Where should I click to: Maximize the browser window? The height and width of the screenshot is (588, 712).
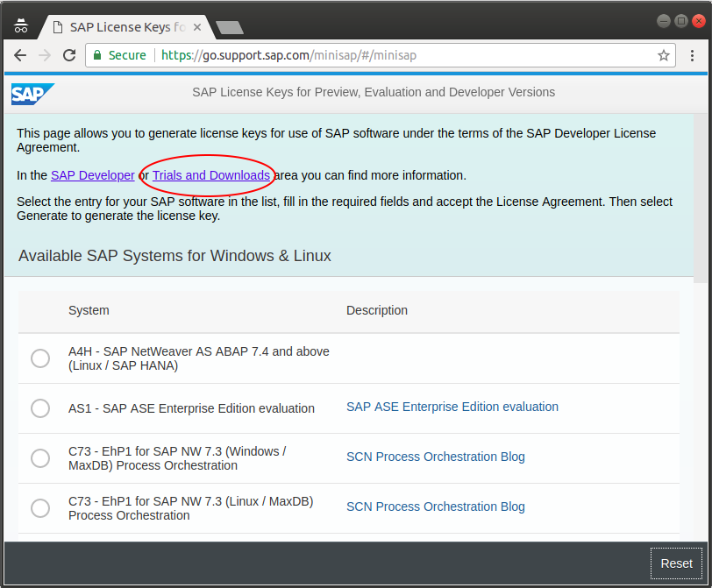pyautogui.click(x=681, y=21)
